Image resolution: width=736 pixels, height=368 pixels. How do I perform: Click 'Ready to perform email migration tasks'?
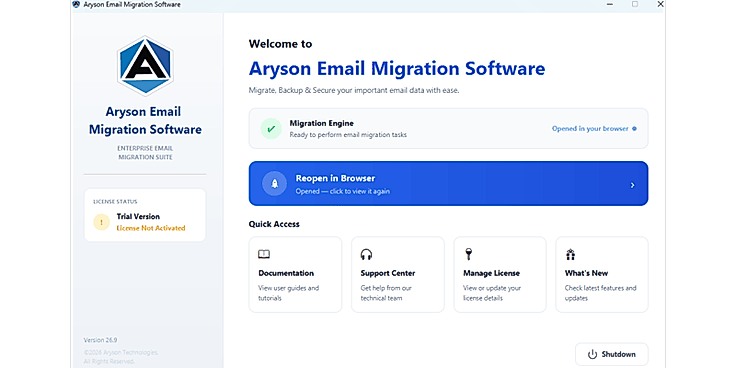click(348, 135)
